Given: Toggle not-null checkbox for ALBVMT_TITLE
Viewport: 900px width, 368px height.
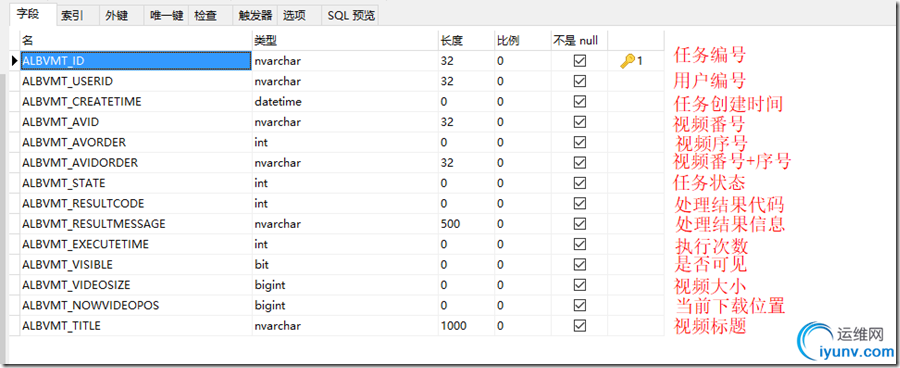Looking at the screenshot, I should [x=580, y=326].
